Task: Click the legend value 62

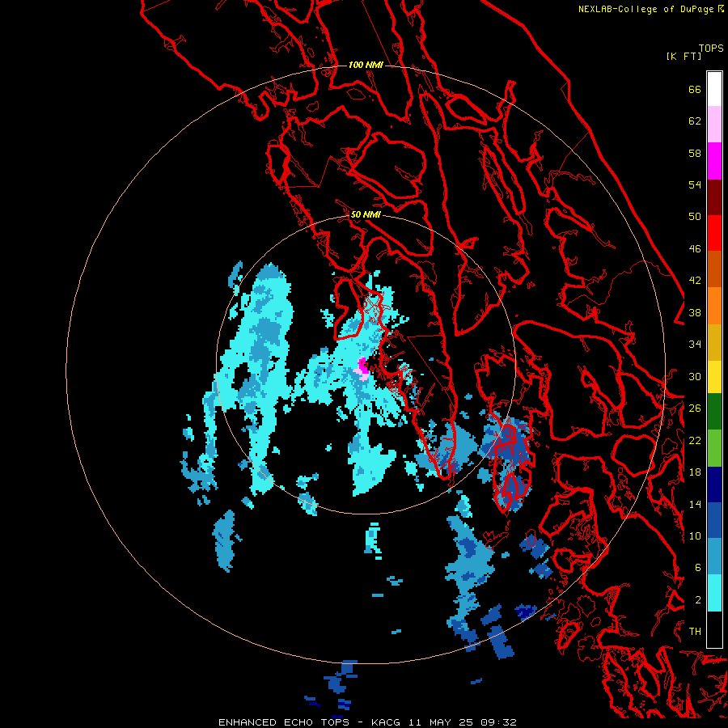Action: [x=695, y=121]
